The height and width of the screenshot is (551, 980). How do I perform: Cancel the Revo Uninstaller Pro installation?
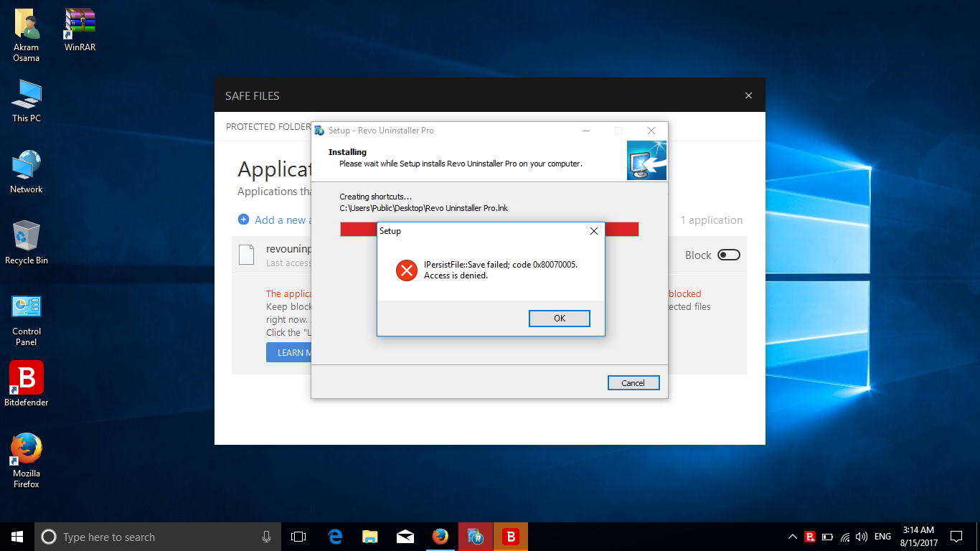(633, 383)
